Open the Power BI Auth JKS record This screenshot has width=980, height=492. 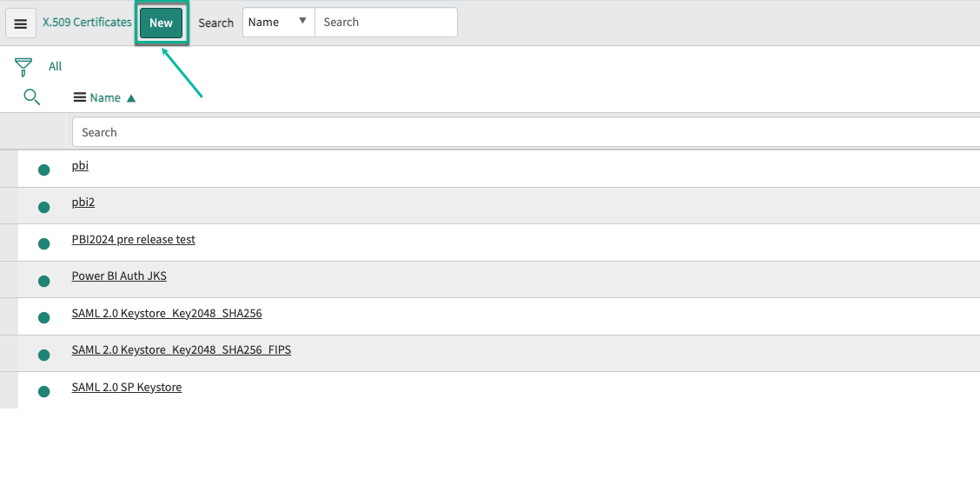coord(119,276)
